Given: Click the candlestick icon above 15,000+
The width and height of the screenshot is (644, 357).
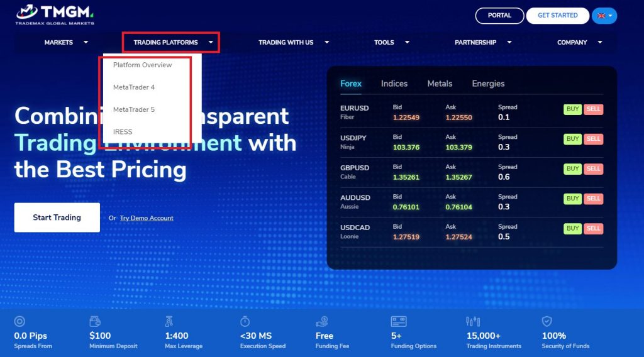Looking at the screenshot, I should pyautogui.click(x=473, y=321).
